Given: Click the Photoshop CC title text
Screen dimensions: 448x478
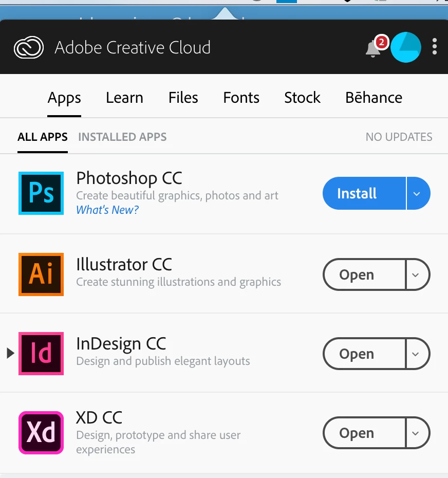Looking at the screenshot, I should [129, 178].
